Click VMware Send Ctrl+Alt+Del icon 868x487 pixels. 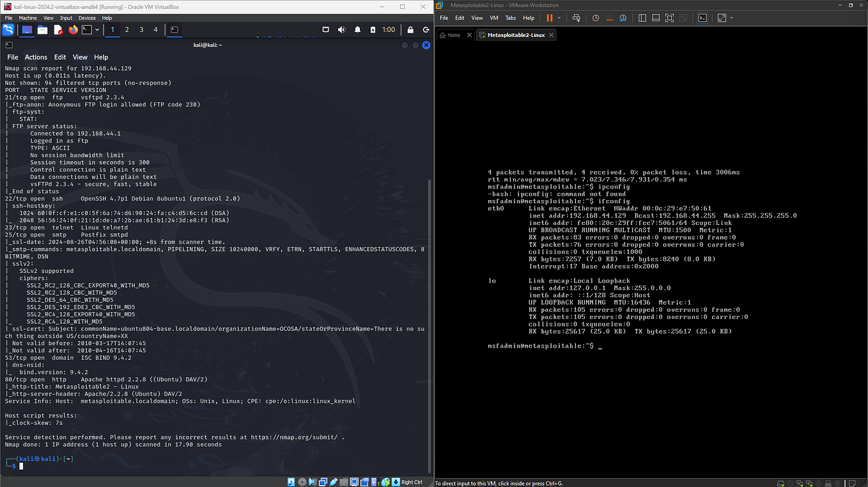click(x=577, y=18)
